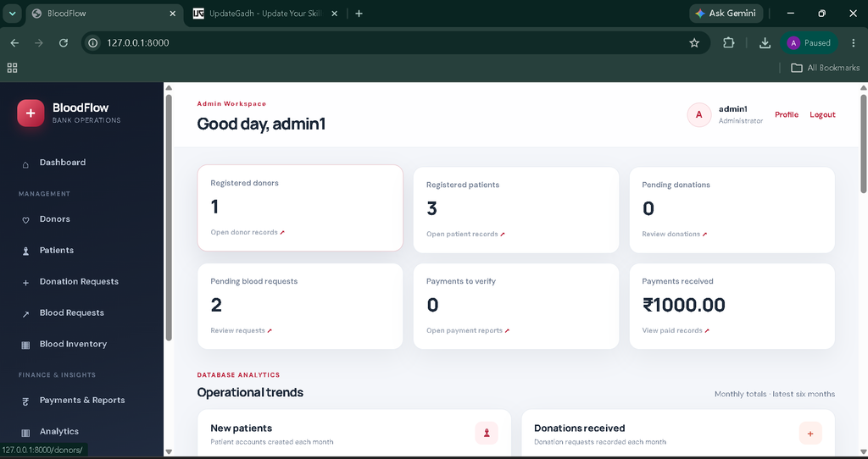Click the Good day, admin1 heading
868x459 pixels.
click(261, 124)
